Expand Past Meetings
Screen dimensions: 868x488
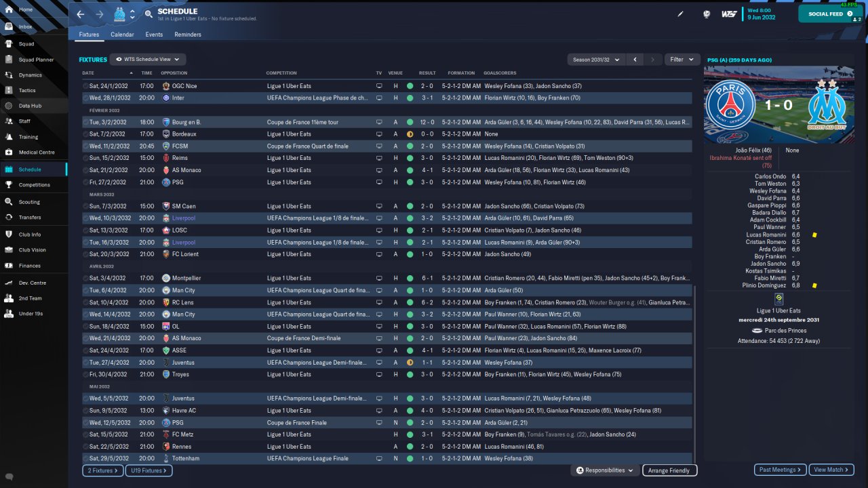tap(781, 470)
